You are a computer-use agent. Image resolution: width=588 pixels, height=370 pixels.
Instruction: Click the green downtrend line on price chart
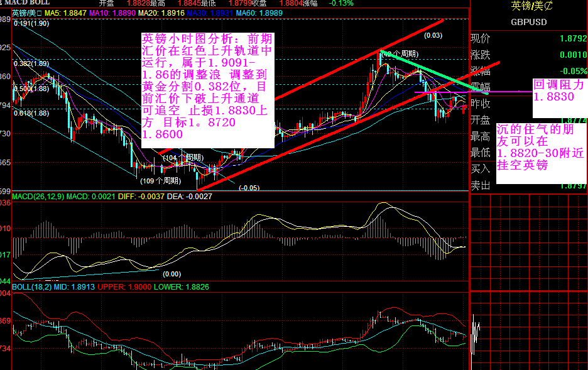[434, 72]
